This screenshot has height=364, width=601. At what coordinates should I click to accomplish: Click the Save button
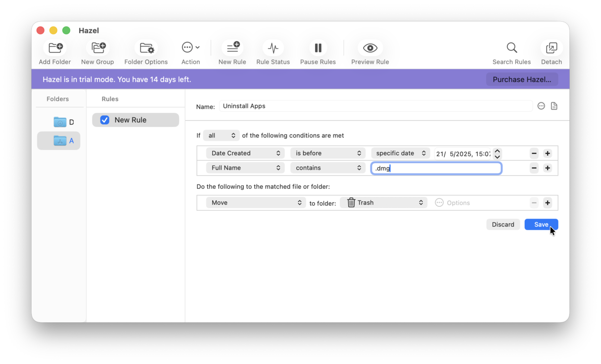(x=541, y=225)
